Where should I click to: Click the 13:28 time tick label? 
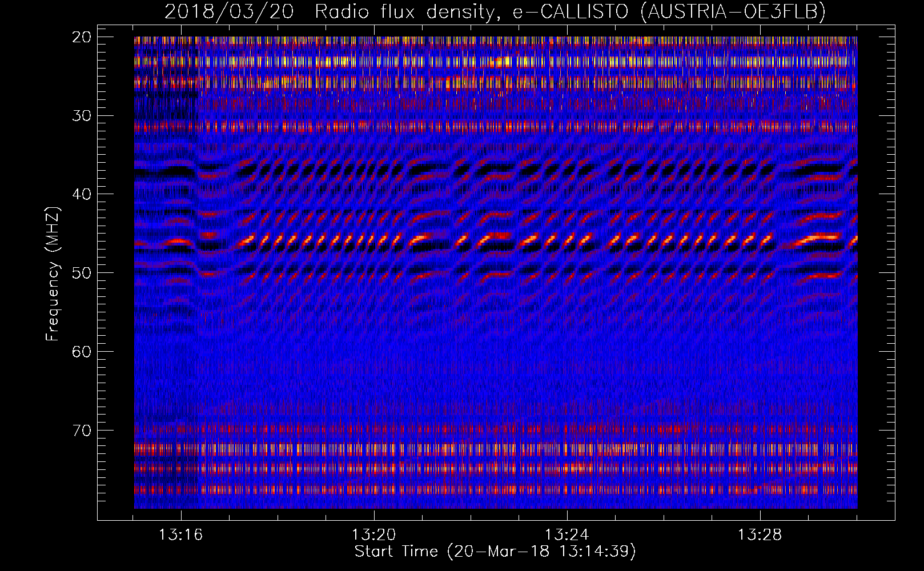(x=760, y=535)
